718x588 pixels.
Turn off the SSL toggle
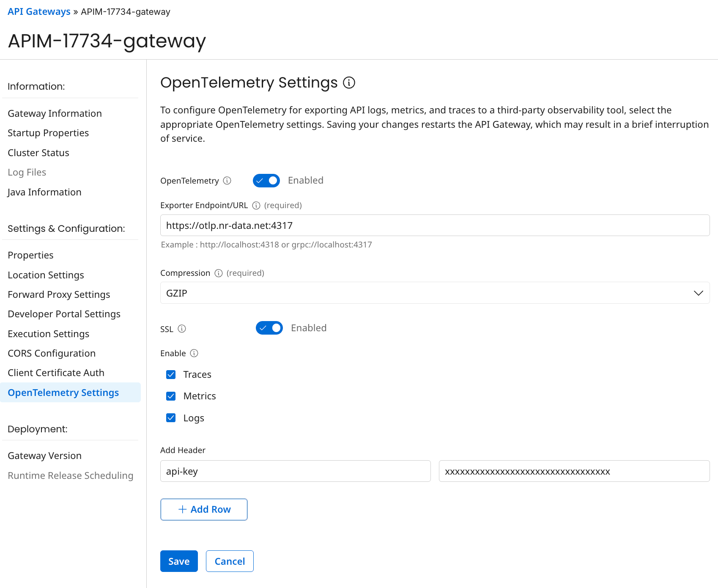pyautogui.click(x=269, y=328)
